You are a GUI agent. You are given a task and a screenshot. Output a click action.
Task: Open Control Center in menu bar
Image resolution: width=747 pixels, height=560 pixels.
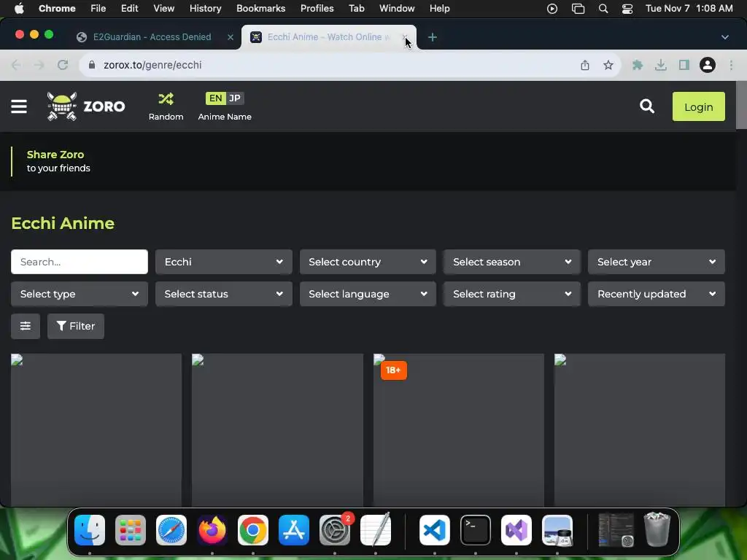click(627, 9)
